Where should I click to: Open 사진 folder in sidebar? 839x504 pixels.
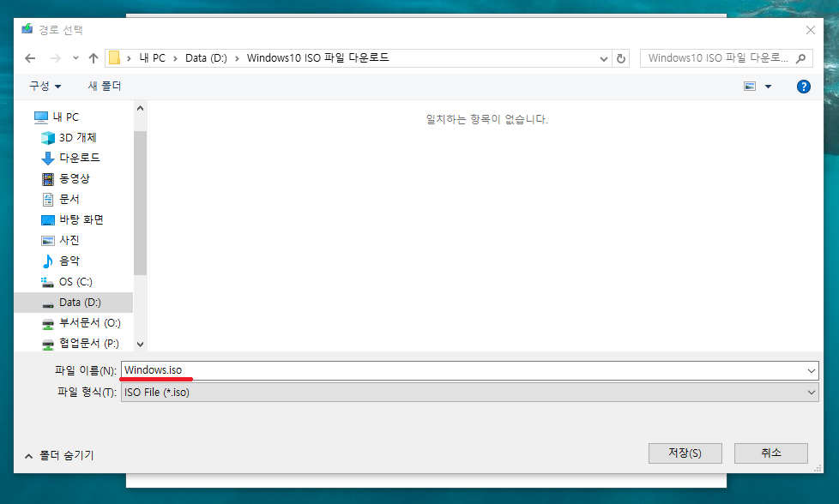click(69, 240)
